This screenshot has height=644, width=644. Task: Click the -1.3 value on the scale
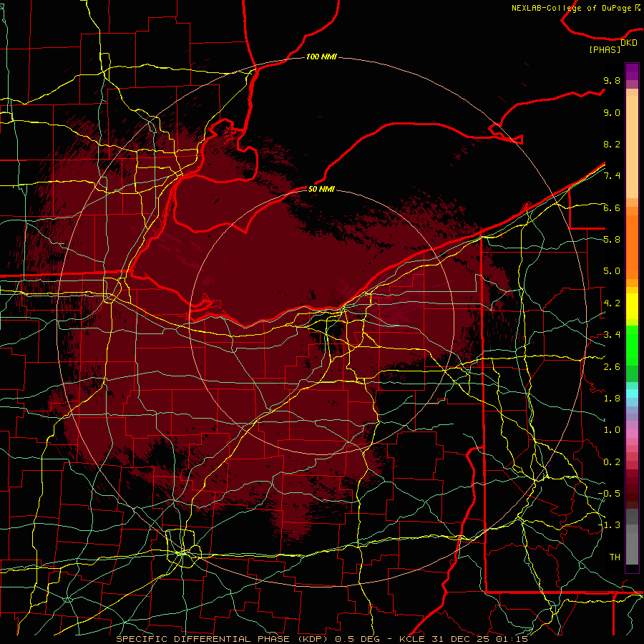click(609, 525)
